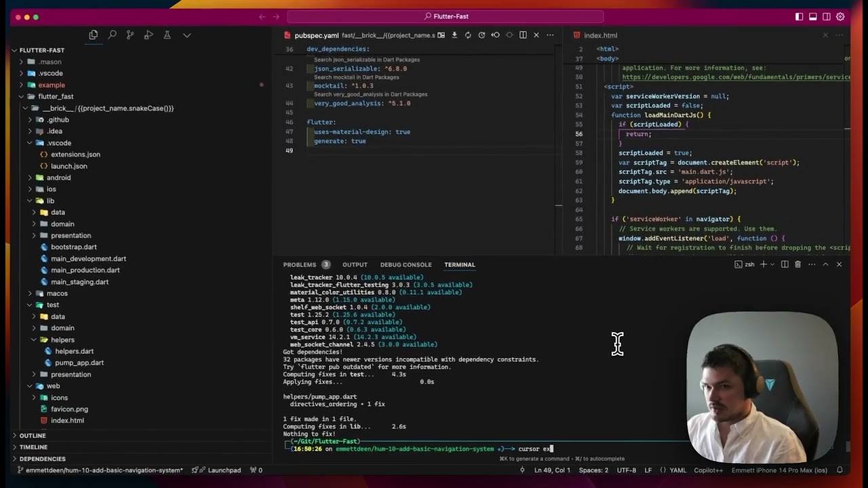868x488 pixels.
Task: Open more actions menu for pubspec.yaml editor
Action: pyautogui.click(x=550, y=35)
